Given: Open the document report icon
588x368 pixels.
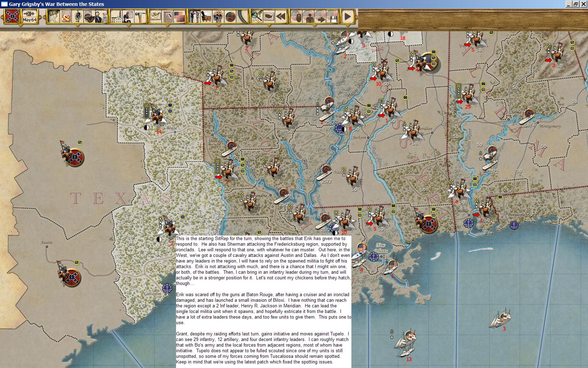Looking at the screenshot, I should click(167, 16).
